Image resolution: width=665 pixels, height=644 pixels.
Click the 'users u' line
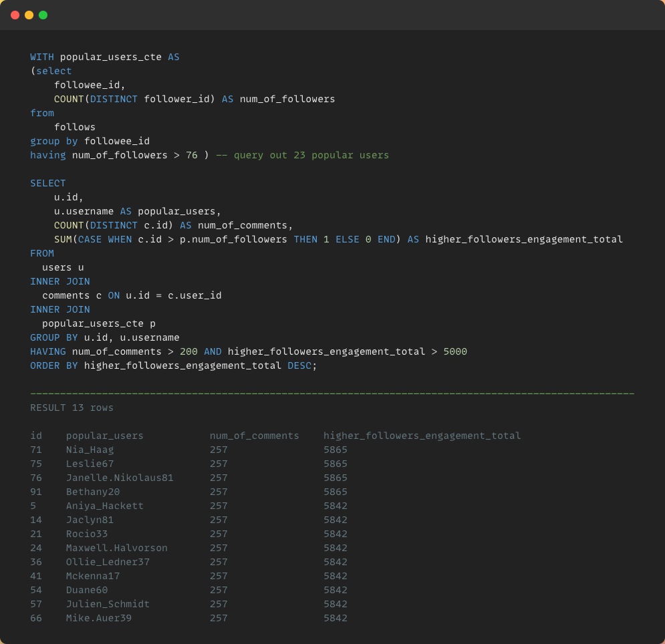coord(63,267)
